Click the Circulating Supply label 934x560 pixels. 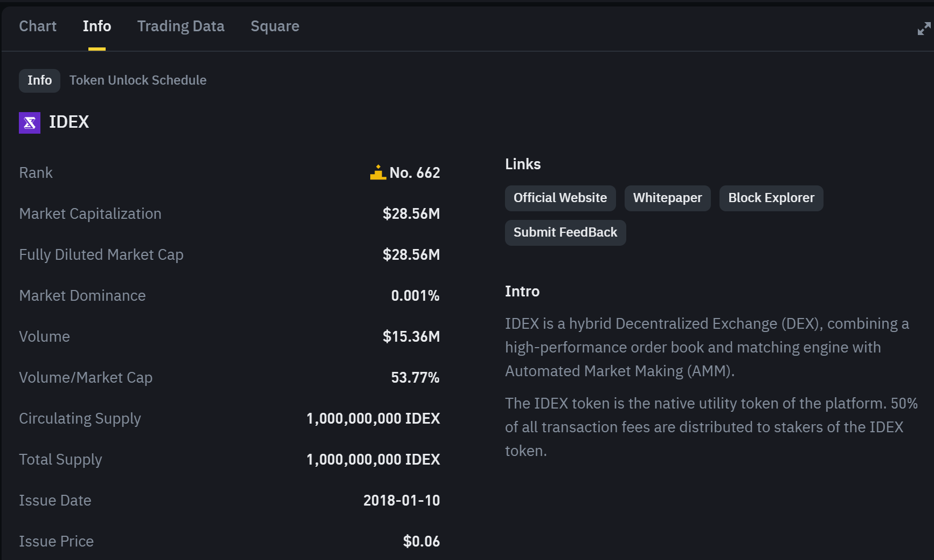[80, 418]
